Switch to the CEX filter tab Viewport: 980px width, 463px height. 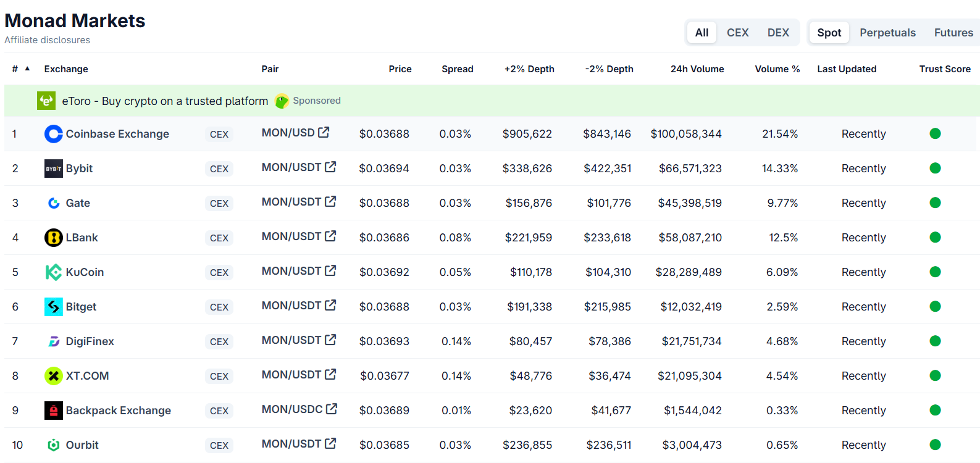point(737,33)
